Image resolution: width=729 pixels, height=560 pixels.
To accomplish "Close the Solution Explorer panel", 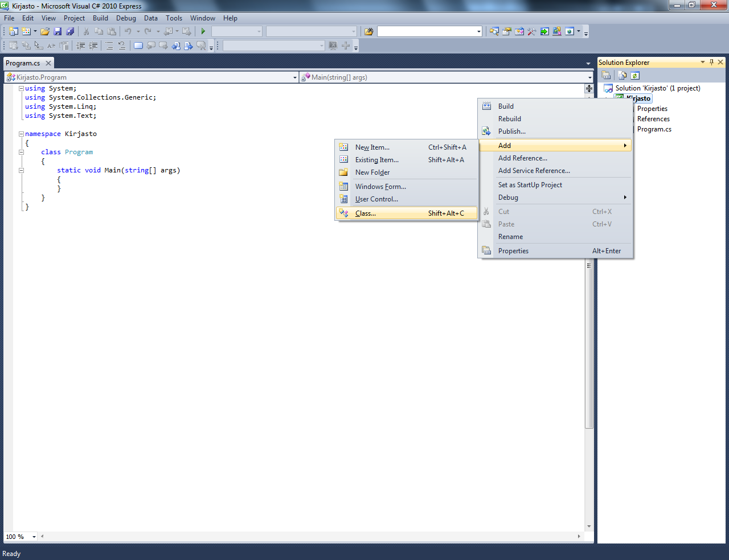I will 720,62.
